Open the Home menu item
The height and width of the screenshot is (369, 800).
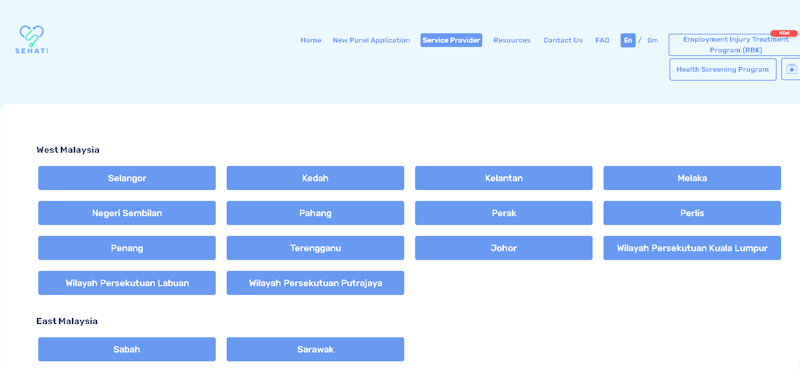point(311,40)
